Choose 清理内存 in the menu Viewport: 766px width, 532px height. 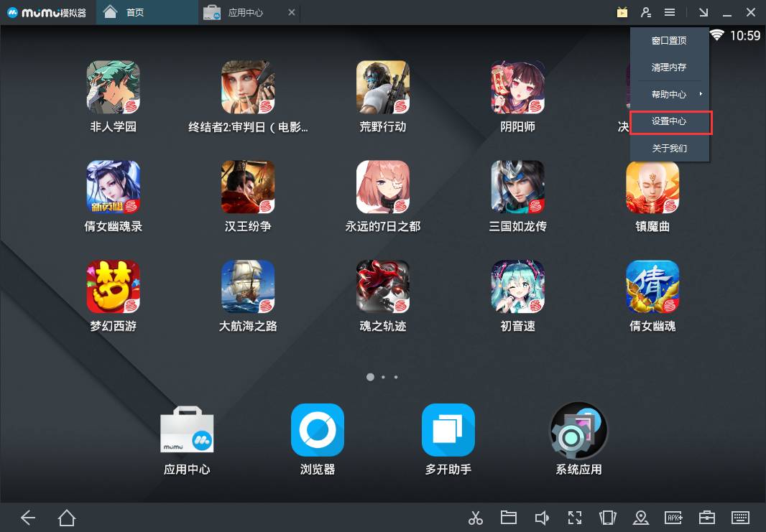669,67
